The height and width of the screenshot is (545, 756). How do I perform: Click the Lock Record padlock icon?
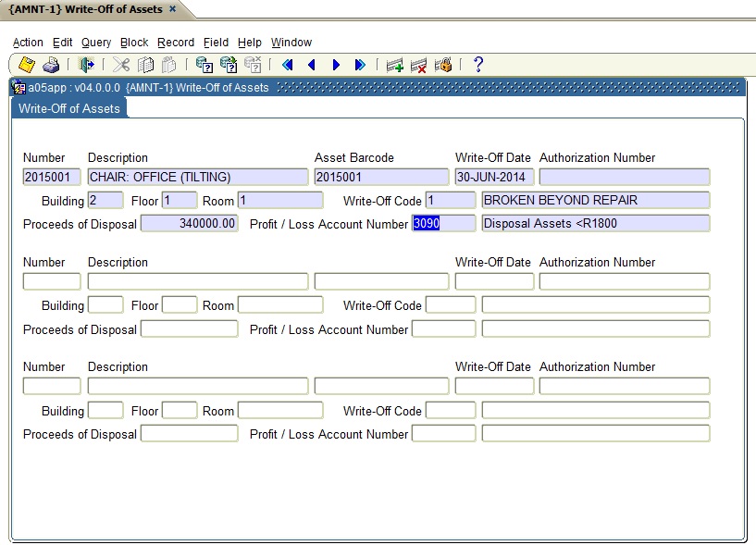click(443, 65)
